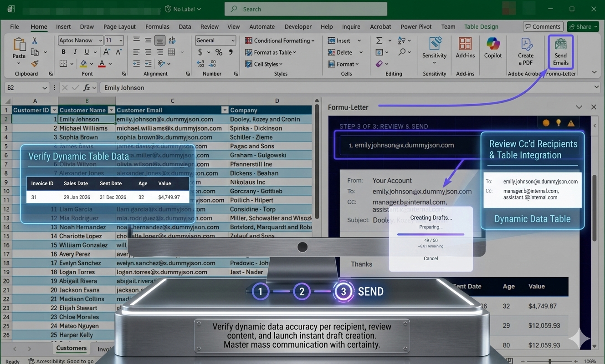The height and width of the screenshot is (364, 605).
Task: Click the Increase Decimal icon
Action: [x=200, y=64]
